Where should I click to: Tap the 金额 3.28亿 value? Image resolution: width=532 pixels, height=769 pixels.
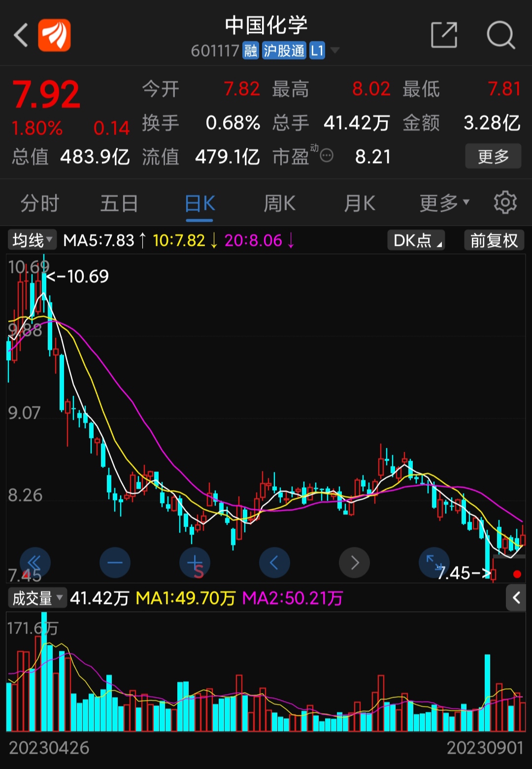tap(492, 123)
